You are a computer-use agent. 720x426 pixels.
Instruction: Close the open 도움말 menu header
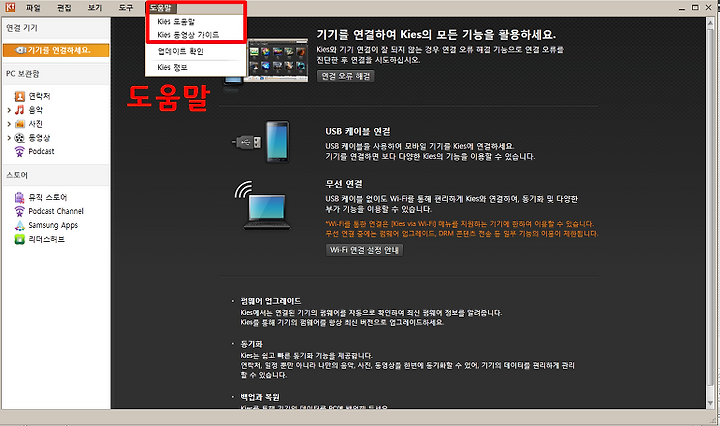tap(161, 8)
